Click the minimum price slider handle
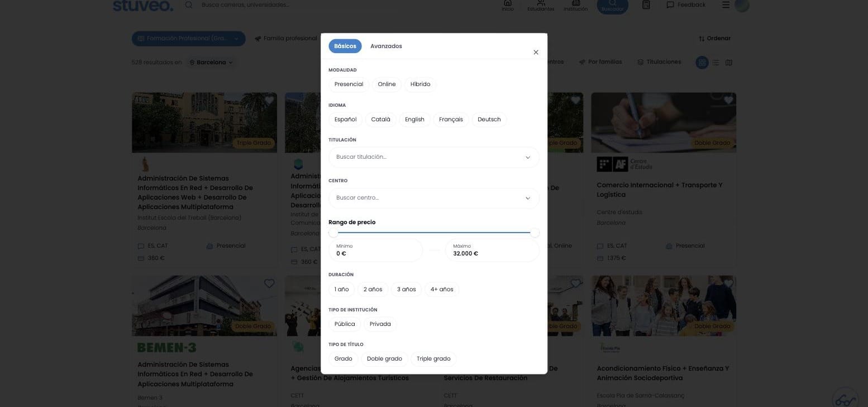Image resolution: width=868 pixels, height=407 pixels. click(x=333, y=233)
